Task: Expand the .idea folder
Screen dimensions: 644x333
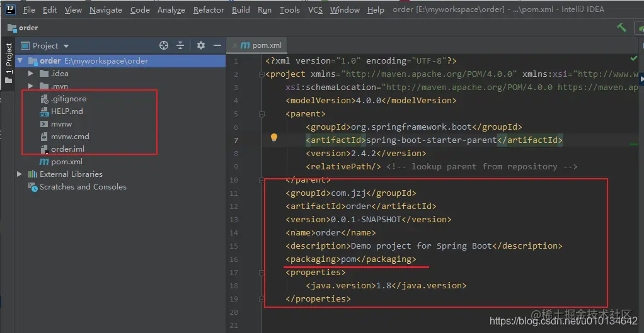Action: pos(31,74)
